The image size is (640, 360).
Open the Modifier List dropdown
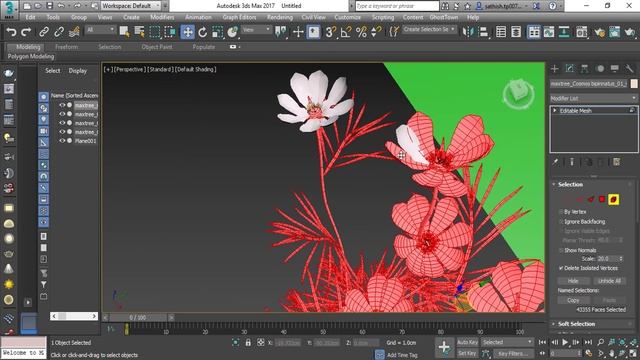click(593, 98)
